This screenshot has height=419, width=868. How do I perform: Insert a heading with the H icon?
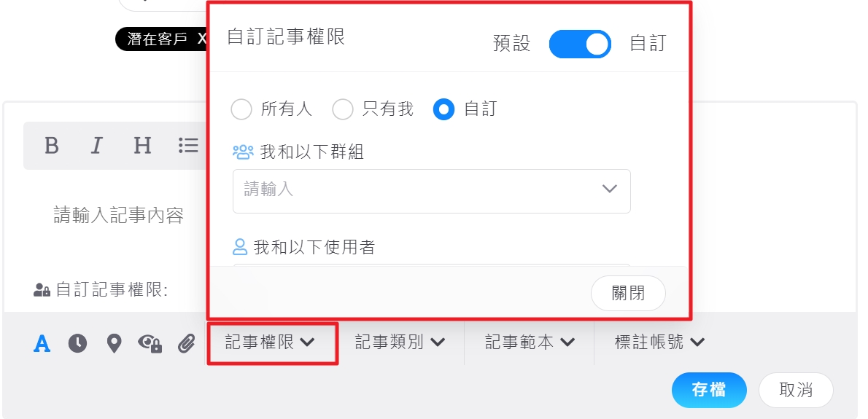click(142, 146)
